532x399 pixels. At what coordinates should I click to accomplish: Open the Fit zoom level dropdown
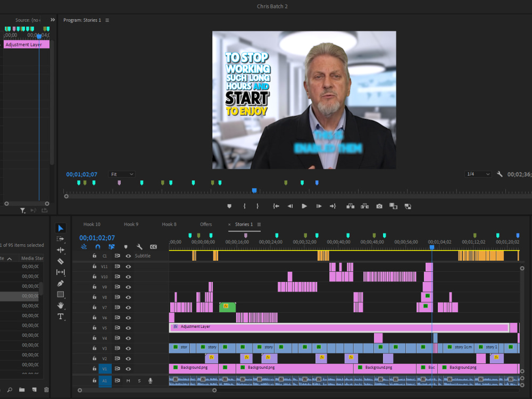click(122, 174)
